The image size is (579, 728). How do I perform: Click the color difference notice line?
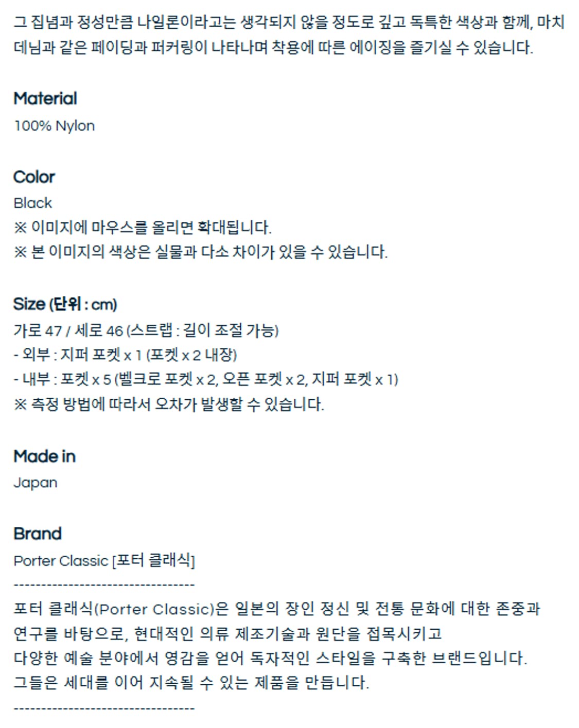click(x=201, y=252)
